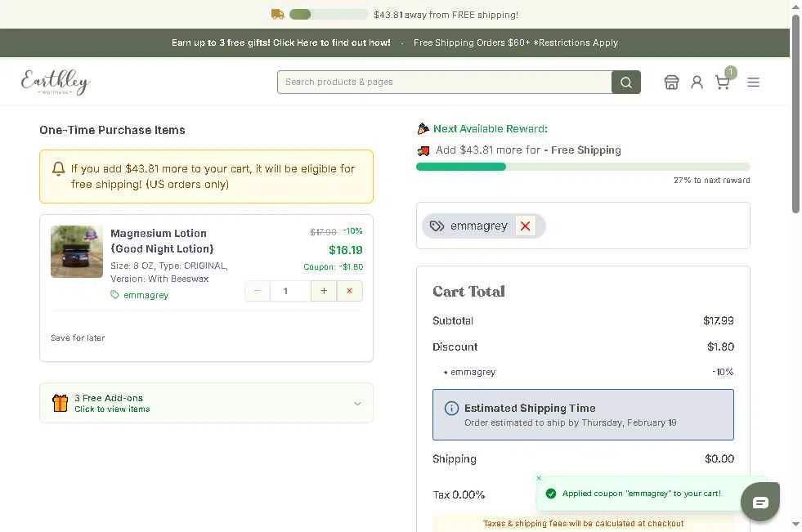Screen dimensions: 802x532
Task: Click the gift box icon for Free Add-ons
Action: 60,403
